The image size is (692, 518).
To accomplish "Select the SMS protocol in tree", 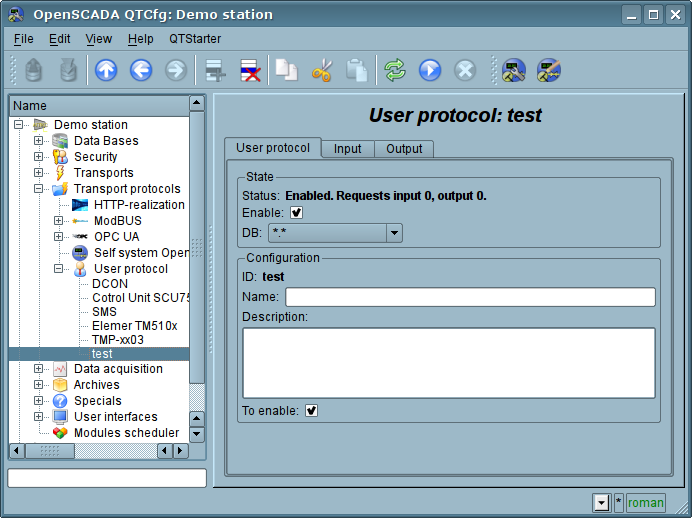I will 105,312.
